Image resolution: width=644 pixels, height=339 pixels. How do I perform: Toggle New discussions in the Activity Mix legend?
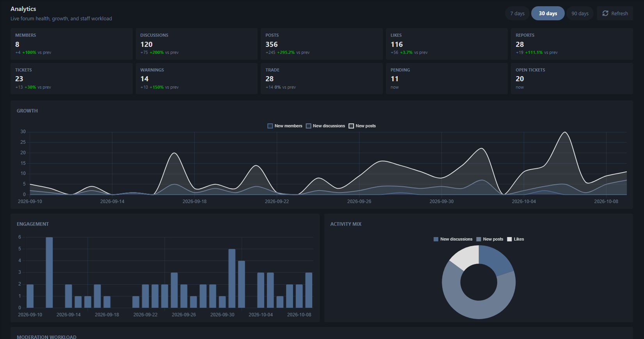[x=453, y=239]
